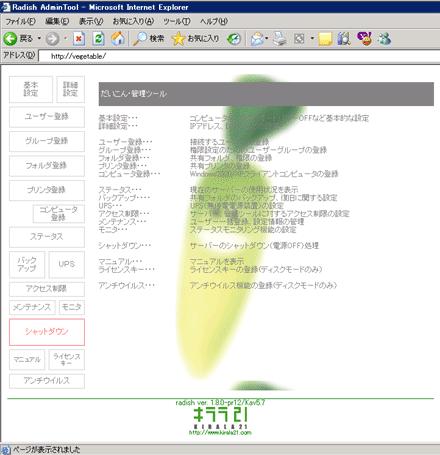Screen dimensions: 440x455
Task: Click the red シャットダウン button
Action: [x=47, y=332]
